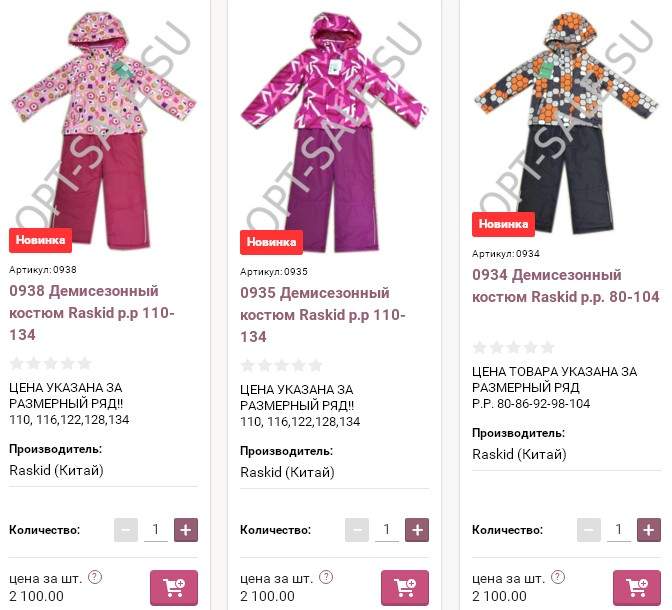The width and height of the screenshot is (672, 610).
Task: Decrease quantity for product 0934
Action: pos(589,530)
